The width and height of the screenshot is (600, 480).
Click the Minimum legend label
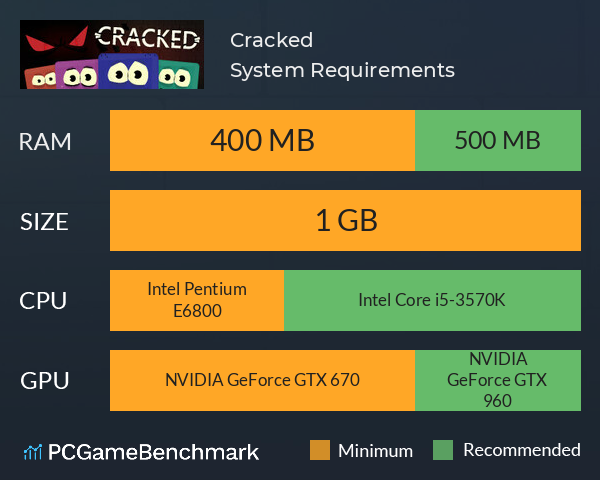point(375,451)
